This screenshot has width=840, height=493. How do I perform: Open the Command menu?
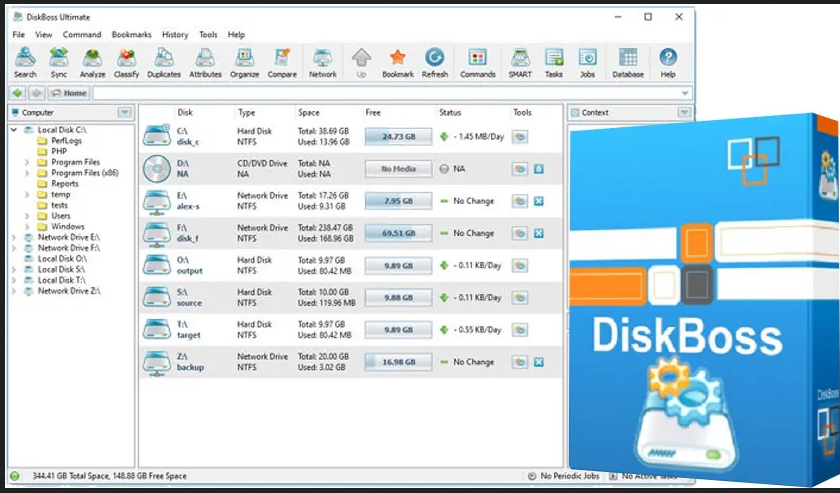coord(81,35)
